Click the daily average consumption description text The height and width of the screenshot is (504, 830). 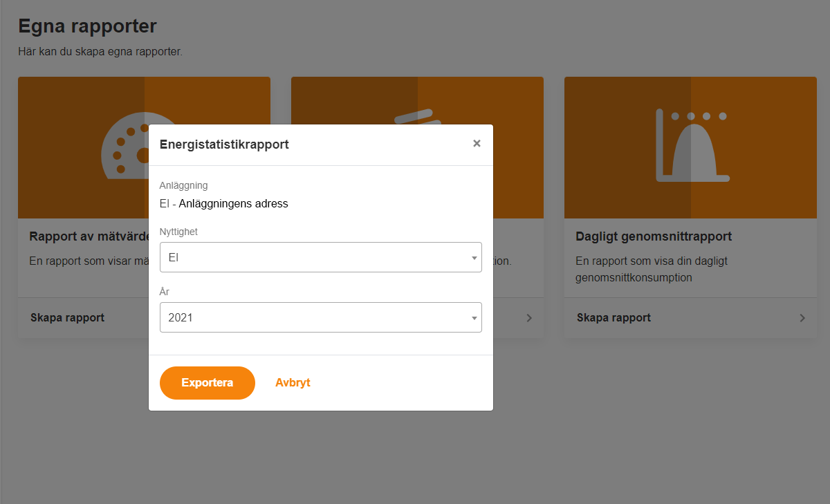tap(651, 270)
